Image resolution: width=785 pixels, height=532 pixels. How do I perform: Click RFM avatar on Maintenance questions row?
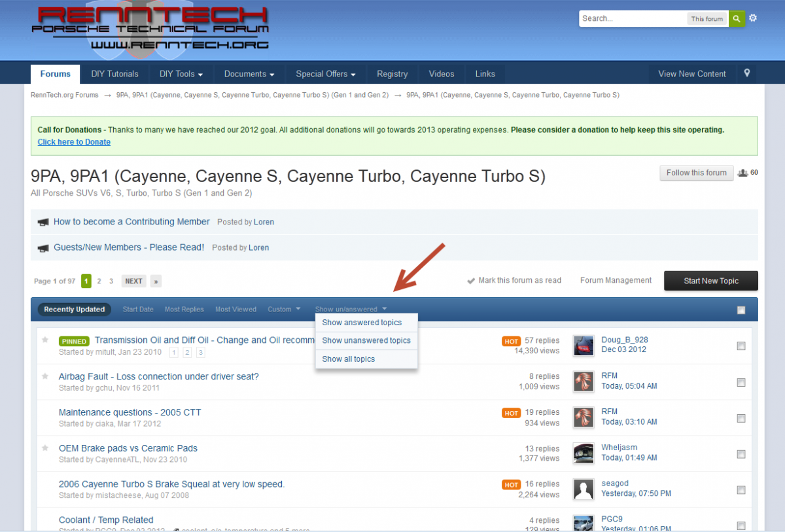click(583, 417)
